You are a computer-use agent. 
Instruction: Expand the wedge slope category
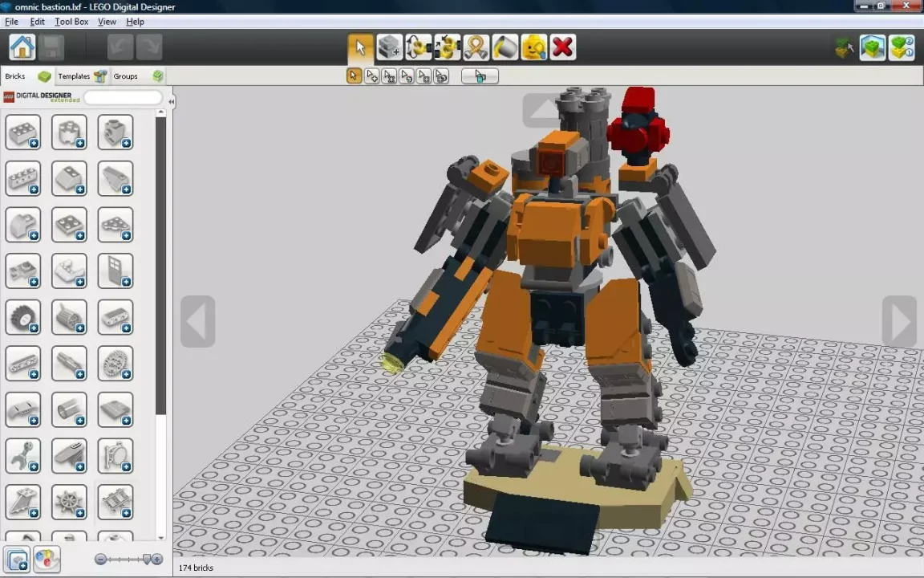[x=115, y=178]
